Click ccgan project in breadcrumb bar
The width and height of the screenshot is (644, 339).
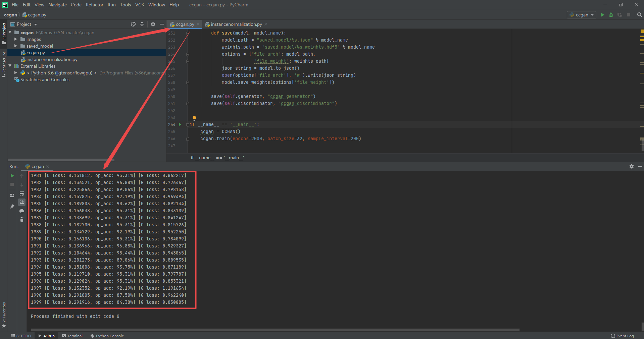(10, 15)
